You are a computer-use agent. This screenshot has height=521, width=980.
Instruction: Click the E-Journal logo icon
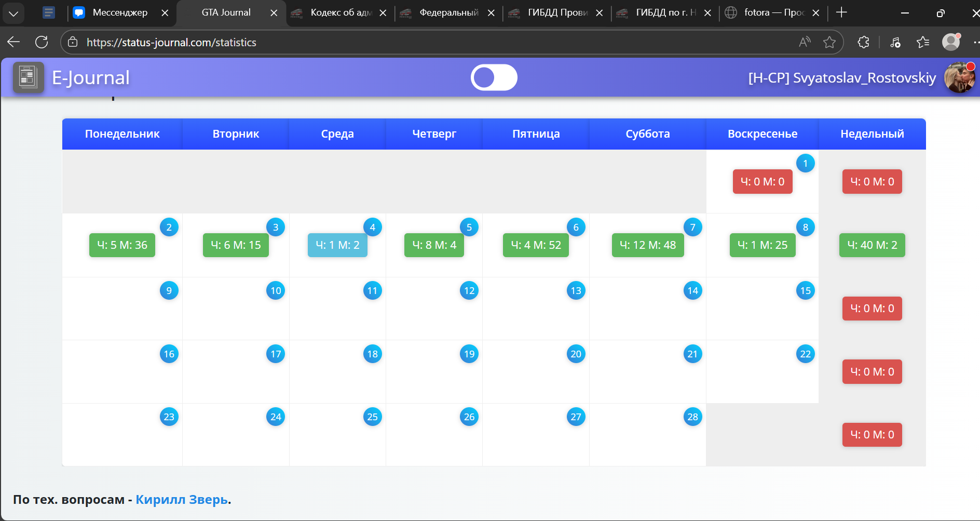pos(28,77)
